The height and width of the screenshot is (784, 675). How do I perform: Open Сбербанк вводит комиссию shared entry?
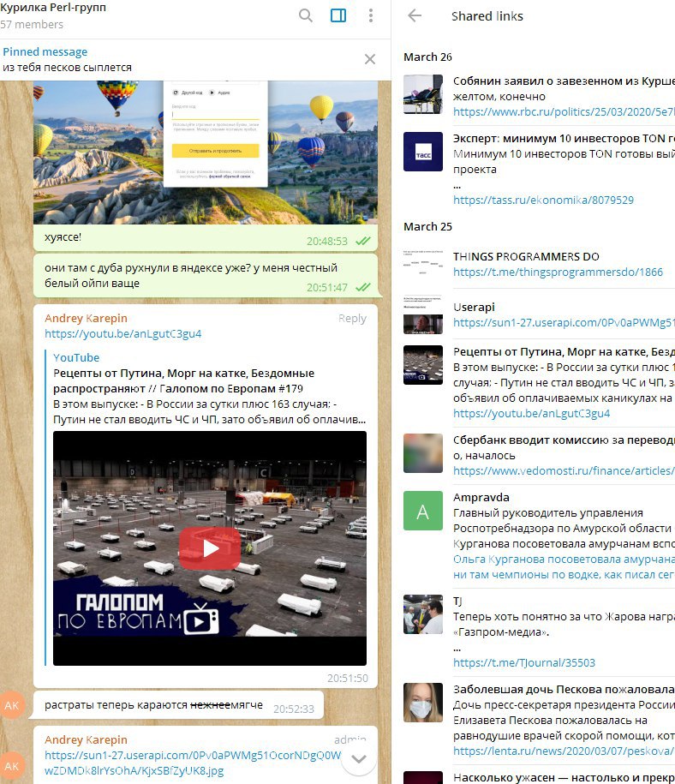point(564,440)
